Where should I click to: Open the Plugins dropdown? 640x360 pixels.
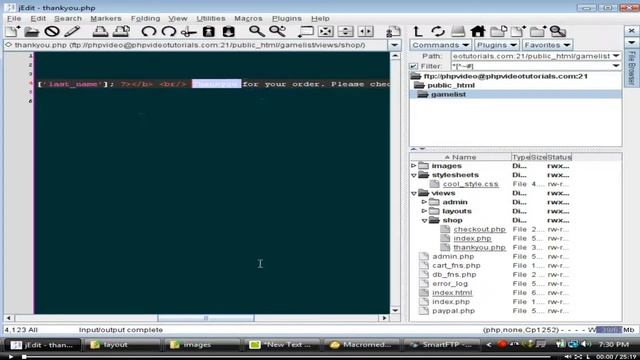coord(497,45)
